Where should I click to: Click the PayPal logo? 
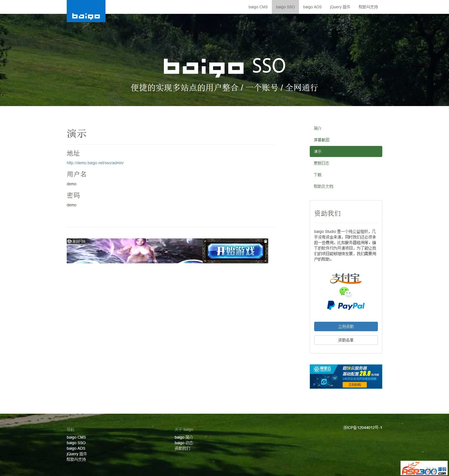click(x=346, y=305)
